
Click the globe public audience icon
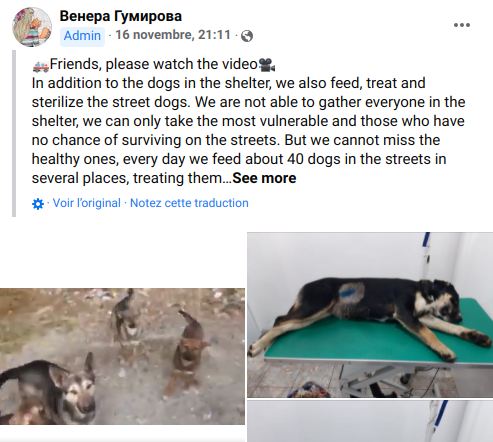247,36
